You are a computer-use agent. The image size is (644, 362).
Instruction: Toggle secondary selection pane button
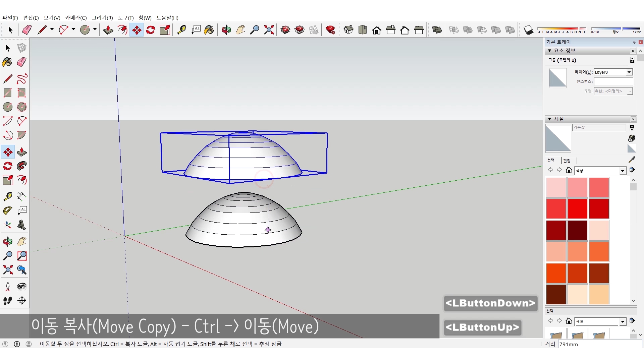(x=632, y=128)
